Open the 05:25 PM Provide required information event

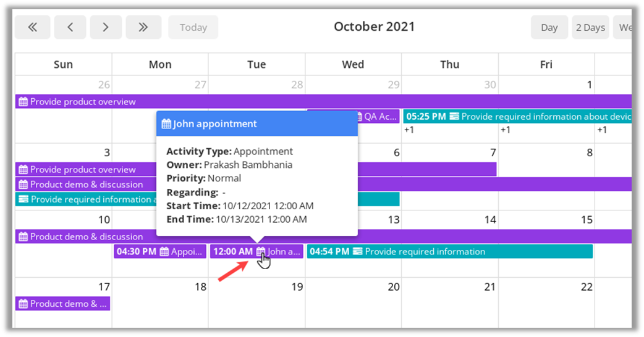517,117
